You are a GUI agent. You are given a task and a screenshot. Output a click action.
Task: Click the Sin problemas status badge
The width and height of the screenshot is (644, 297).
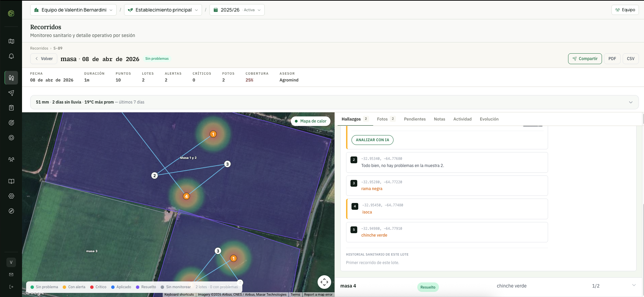tap(157, 59)
